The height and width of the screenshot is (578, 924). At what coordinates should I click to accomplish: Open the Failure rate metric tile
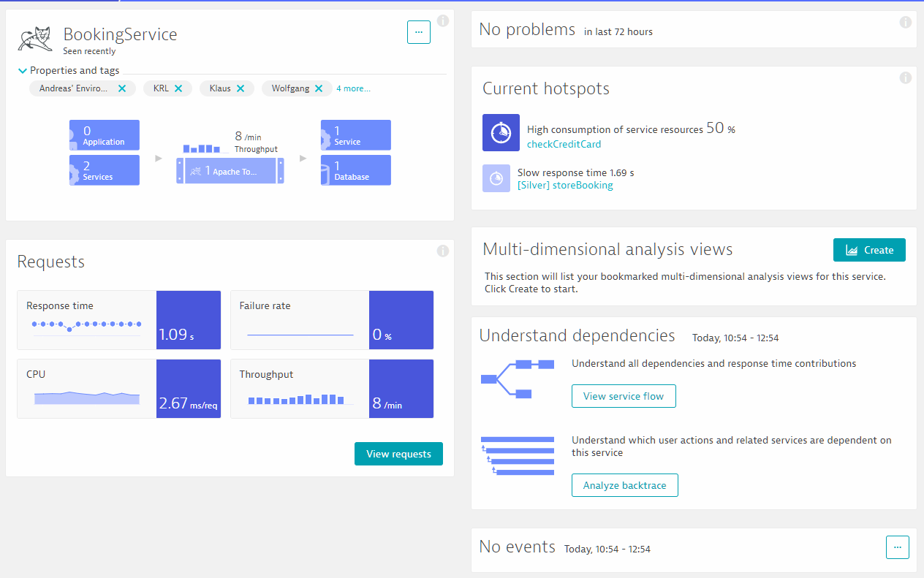(332, 320)
